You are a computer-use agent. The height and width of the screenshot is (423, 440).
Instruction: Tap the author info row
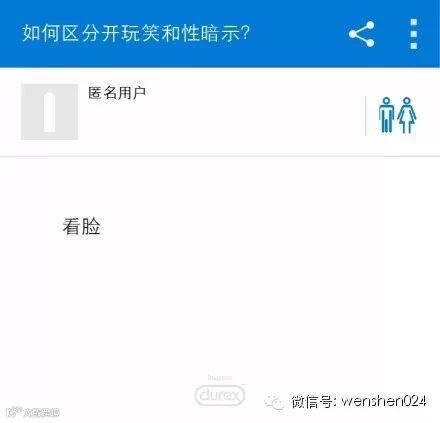pos(220,112)
